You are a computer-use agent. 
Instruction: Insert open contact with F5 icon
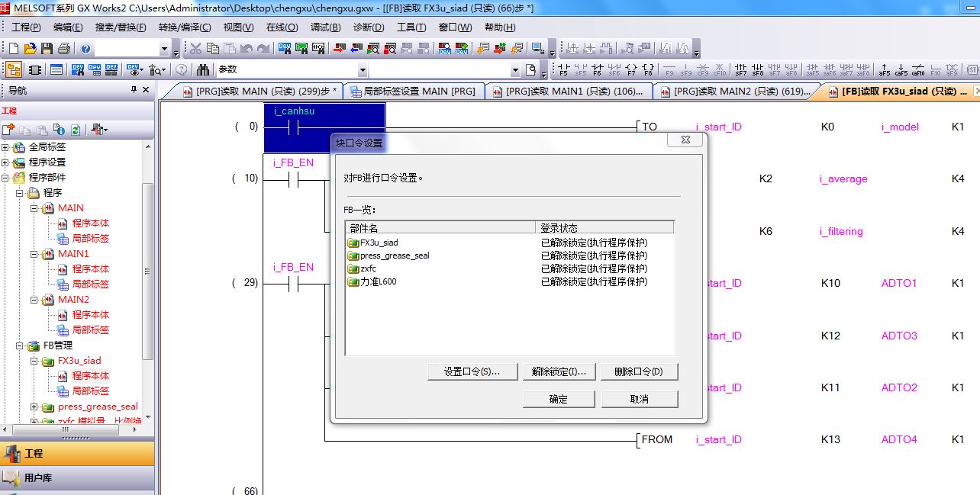click(563, 70)
